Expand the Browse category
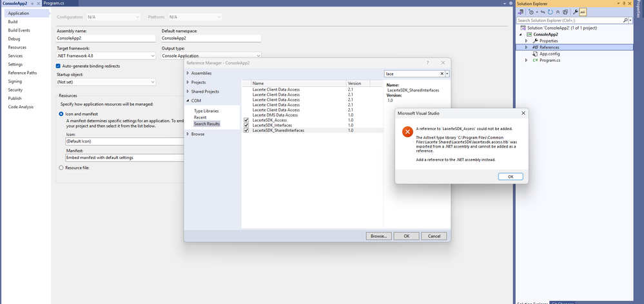 pos(188,134)
